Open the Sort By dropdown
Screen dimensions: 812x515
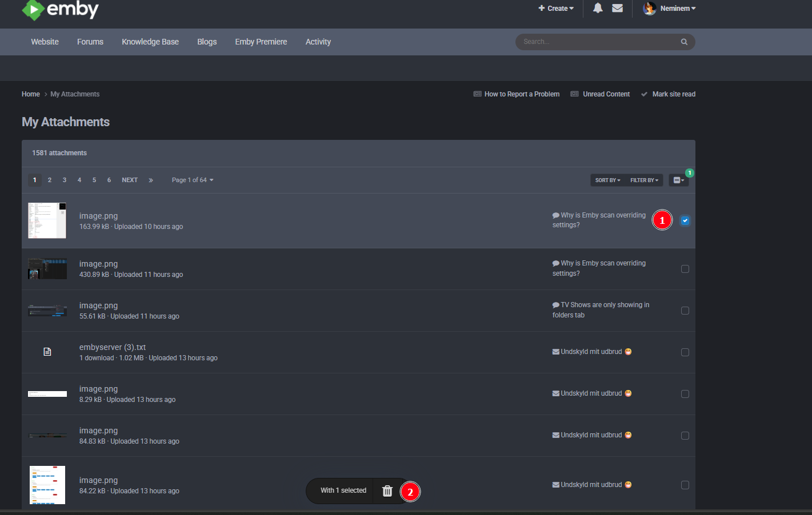coord(607,180)
